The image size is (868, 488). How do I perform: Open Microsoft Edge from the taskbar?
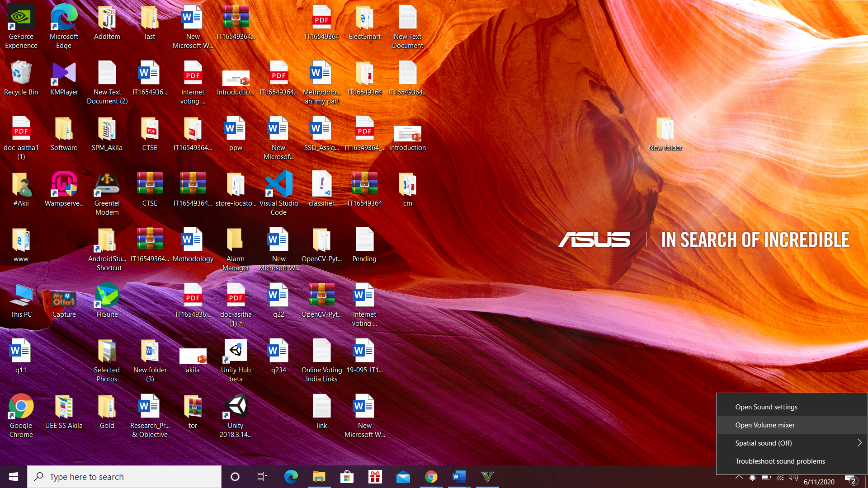pyautogui.click(x=291, y=477)
